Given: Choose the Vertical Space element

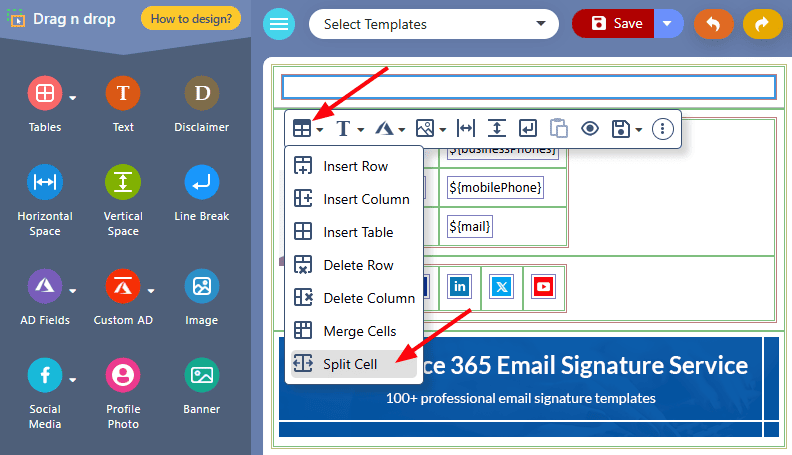Looking at the screenshot, I should click(123, 182).
